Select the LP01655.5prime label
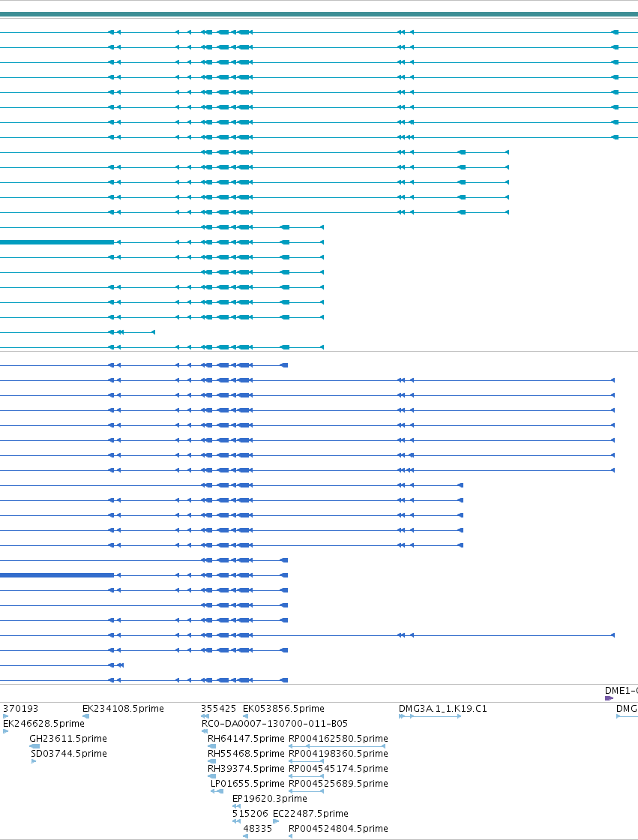The width and height of the screenshot is (638, 840). click(247, 783)
